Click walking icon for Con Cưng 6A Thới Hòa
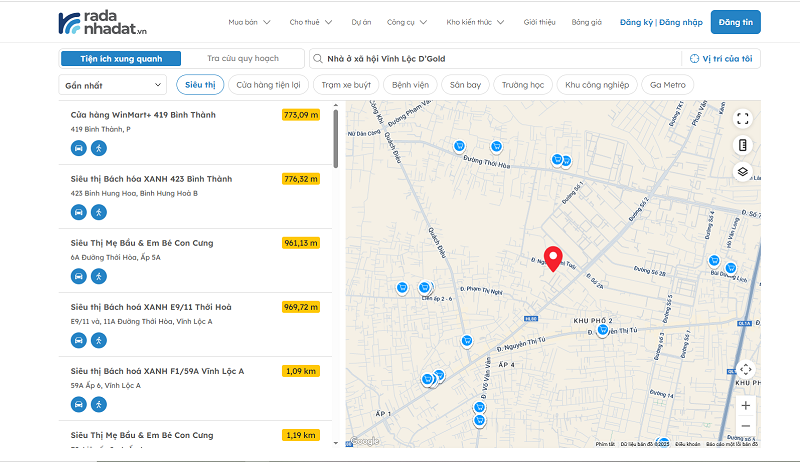 tap(99, 276)
